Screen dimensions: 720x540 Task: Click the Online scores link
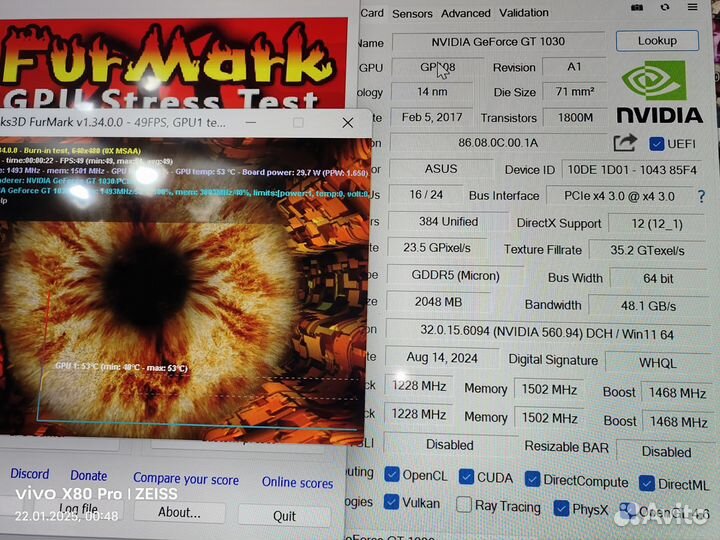(x=297, y=482)
